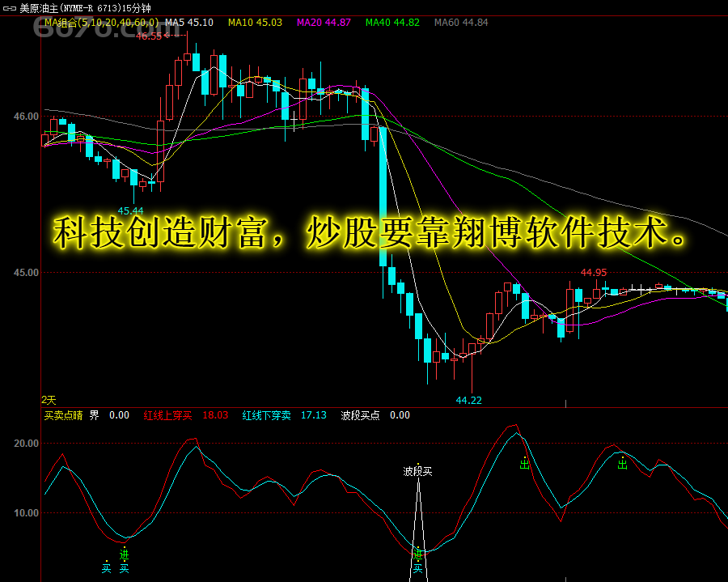Click the 2天 time span label
Image resolution: width=728 pixels, height=582 pixels.
coord(49,400)
